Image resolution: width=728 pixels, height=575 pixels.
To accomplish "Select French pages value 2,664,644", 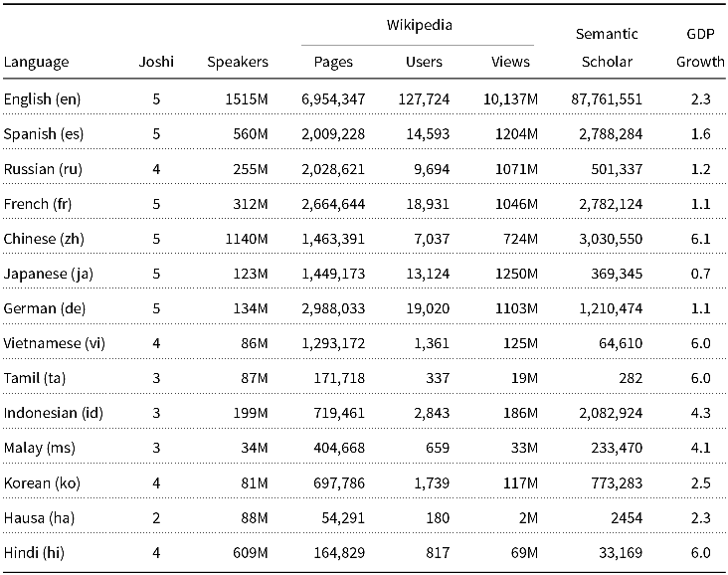I will pos(333,204).
